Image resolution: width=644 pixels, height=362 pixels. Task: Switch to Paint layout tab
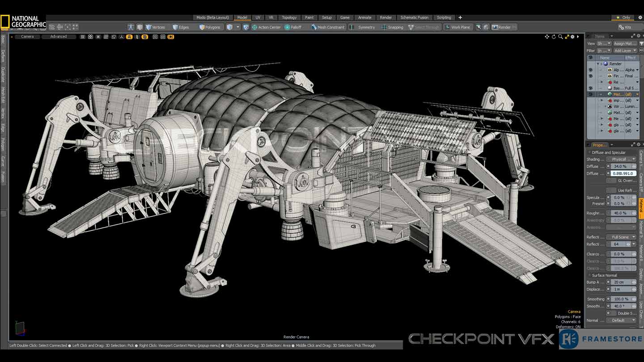tap(309, 17)
